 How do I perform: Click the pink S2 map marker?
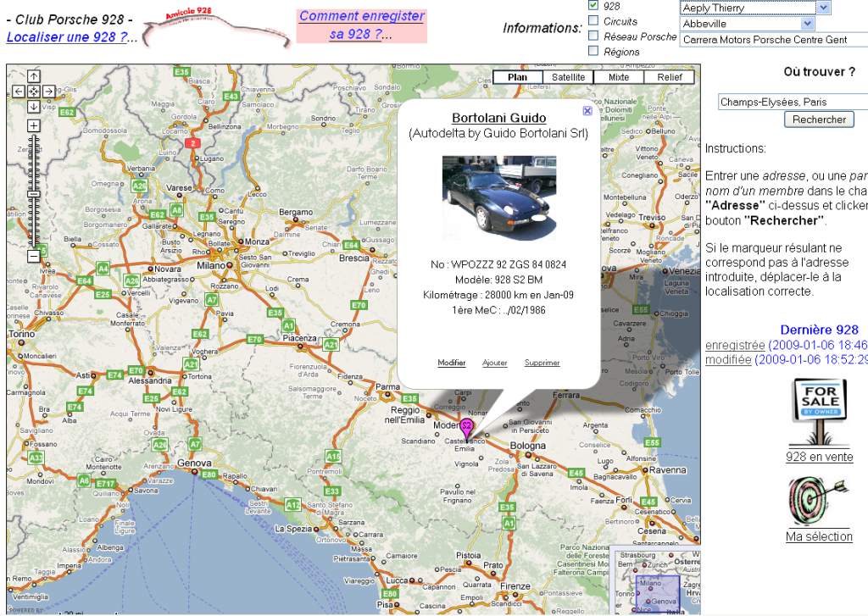click(x=467, y=430)
